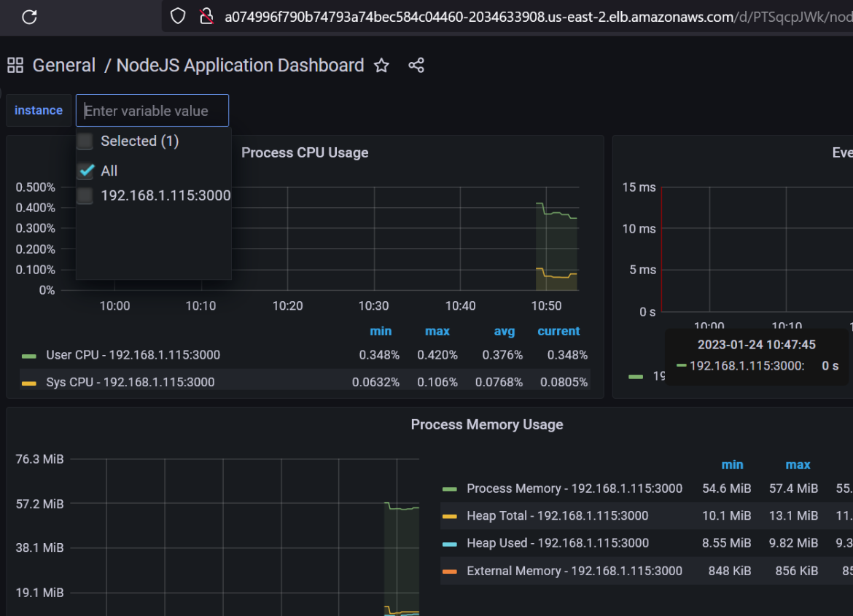Open dashboard sharing options via share icon
This screenshot has width=853, height=616.
coord(416,66)
